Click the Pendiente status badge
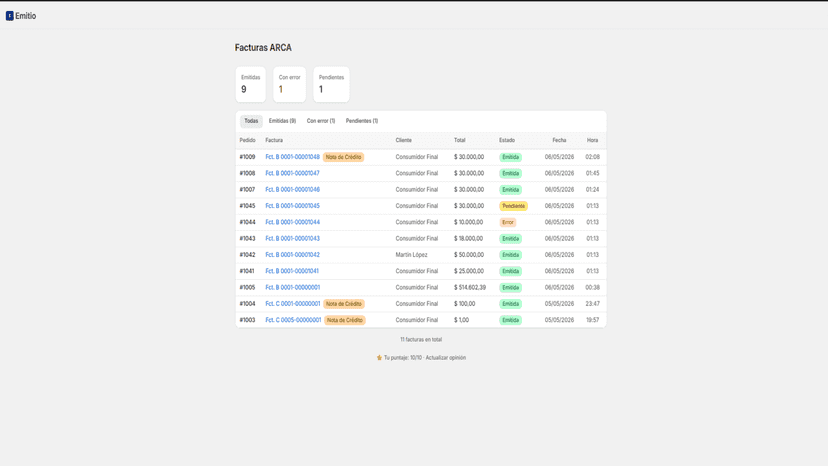 (513, 206)
